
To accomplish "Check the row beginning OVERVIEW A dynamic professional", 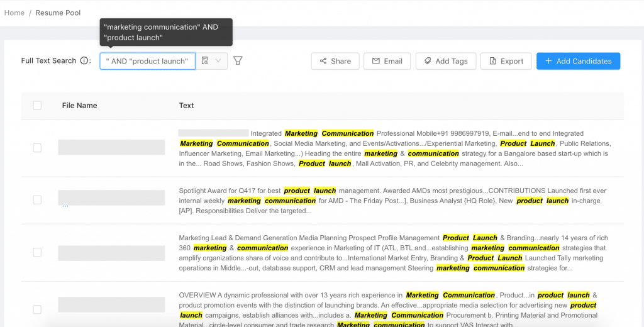I will coord(37,310).
